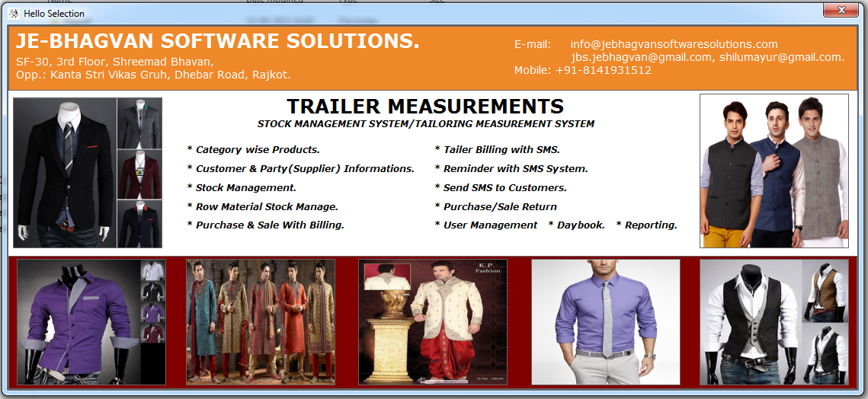Click the Mobile: +91-8141931512 number
Viewport: 868px width, 399px height.
[582, 70]
